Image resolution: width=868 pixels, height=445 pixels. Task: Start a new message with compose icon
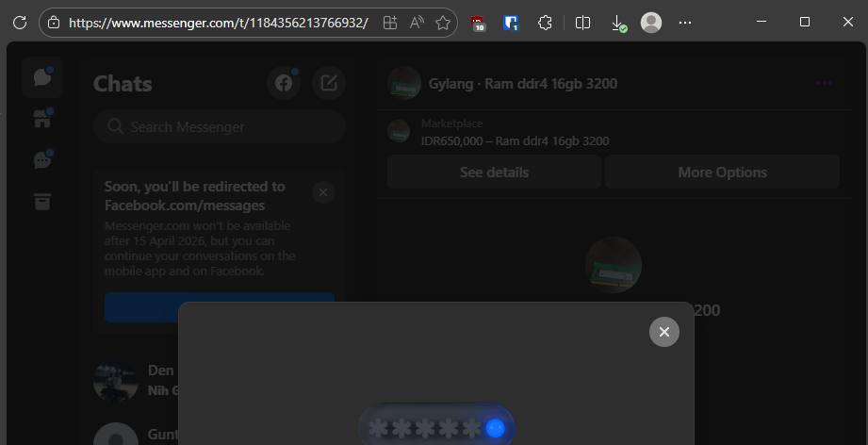[x=329, y=83]
